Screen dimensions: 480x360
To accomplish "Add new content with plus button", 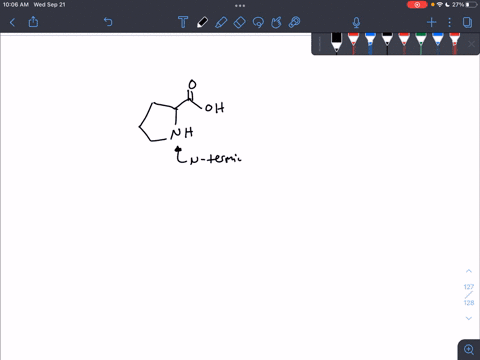I will point(432,22).
